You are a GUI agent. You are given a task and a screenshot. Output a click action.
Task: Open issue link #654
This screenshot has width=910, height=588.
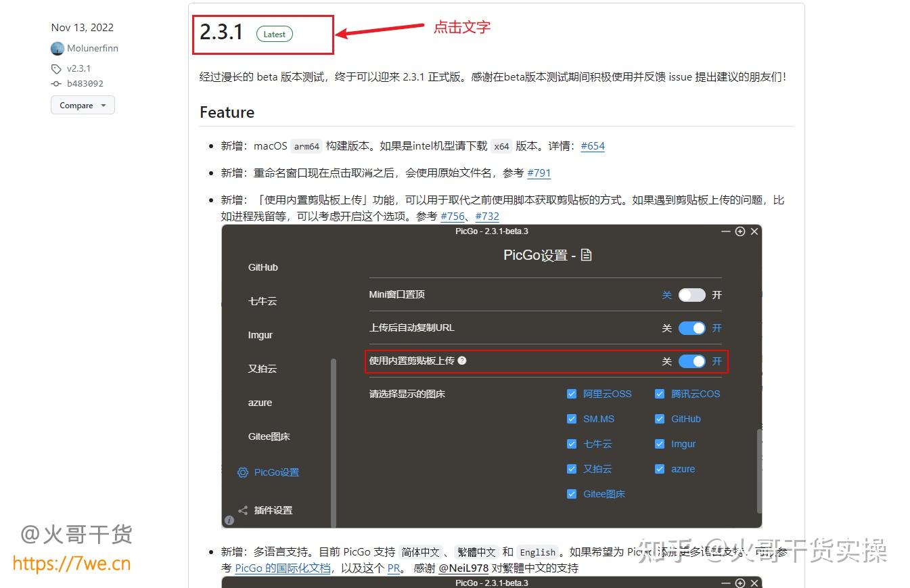click(x=592, y=145)
